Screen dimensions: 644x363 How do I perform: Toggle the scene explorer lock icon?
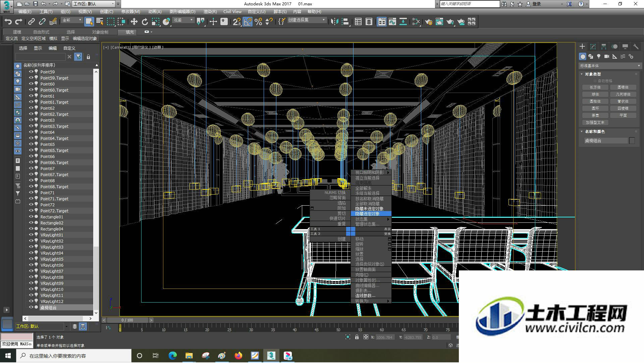coord(88,57)
